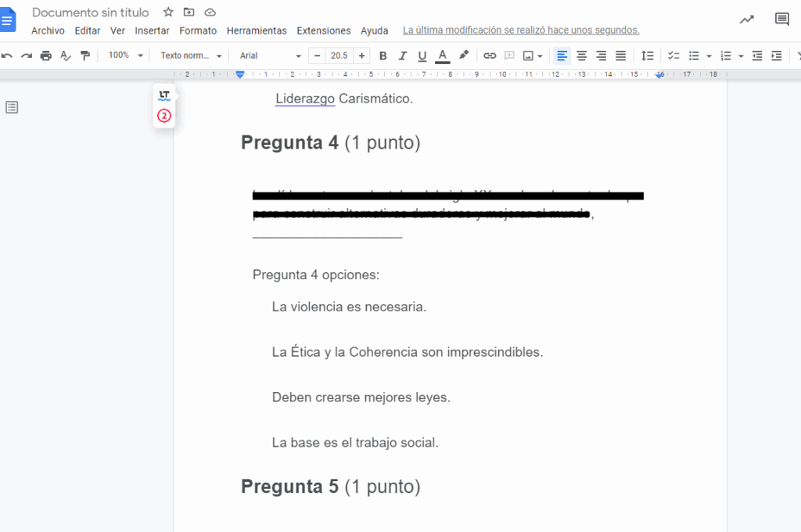The width and height of the screenshot is (801, 532).
Task: Click the last modification history link
Action: coord(521,31)
